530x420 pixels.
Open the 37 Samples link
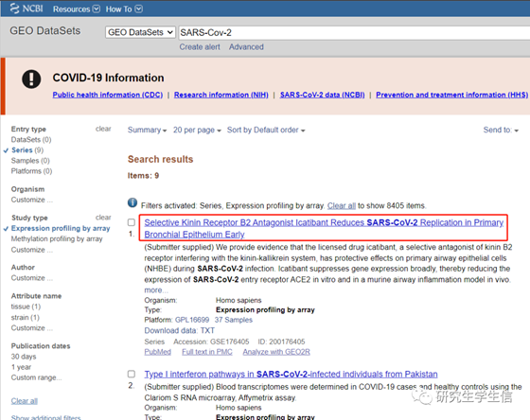click(233, 320)
